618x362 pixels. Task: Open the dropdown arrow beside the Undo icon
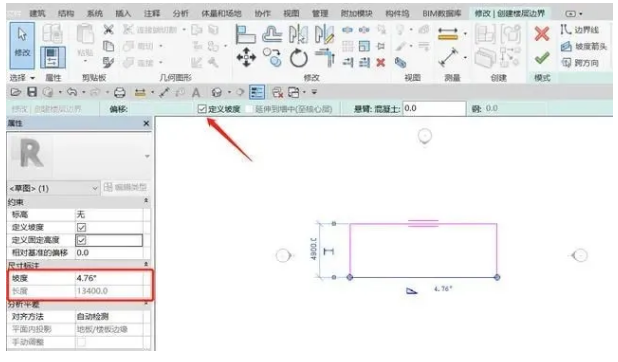(84, 93)
